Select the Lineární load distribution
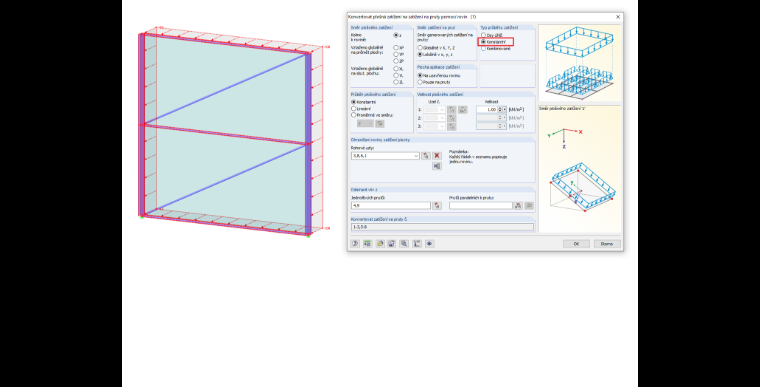 point(353,109)
